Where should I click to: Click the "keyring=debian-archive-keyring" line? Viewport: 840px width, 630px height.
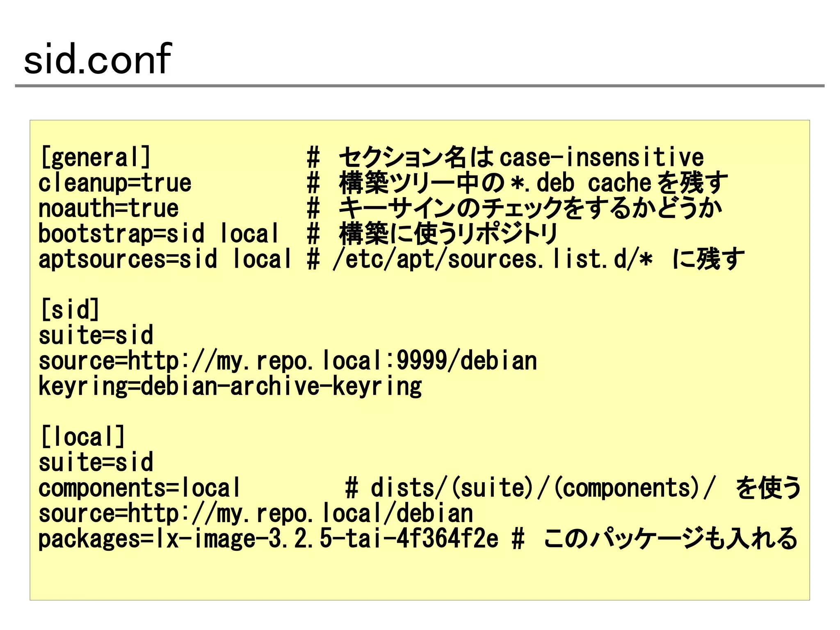[230, 386]
